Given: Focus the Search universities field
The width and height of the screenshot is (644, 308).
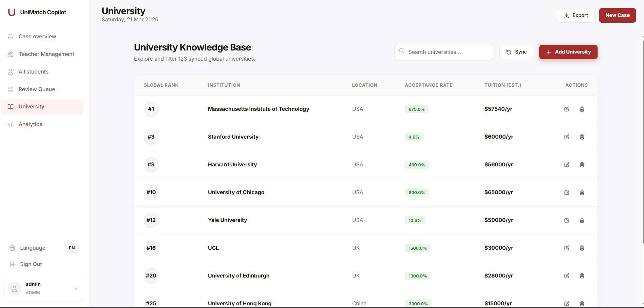Looking at the screenshot, I should (x=447, y=52).
